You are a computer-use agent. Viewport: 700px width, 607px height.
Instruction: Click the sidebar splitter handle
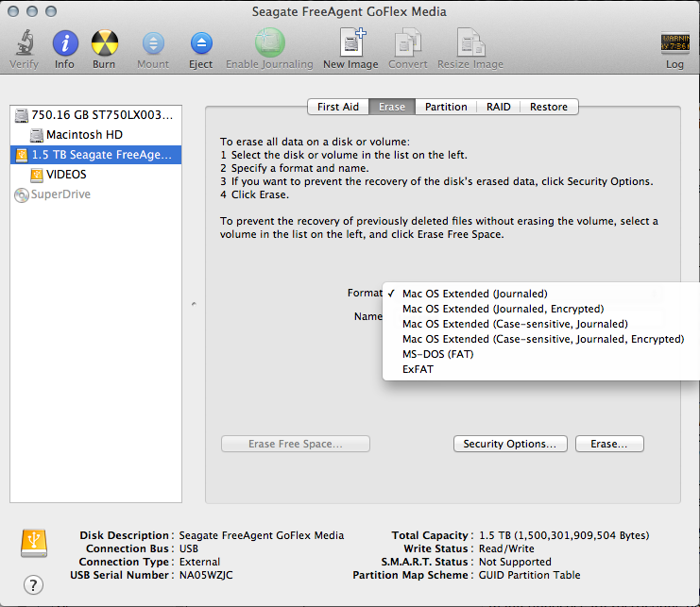pyautogui.click(x=194, y=304)
